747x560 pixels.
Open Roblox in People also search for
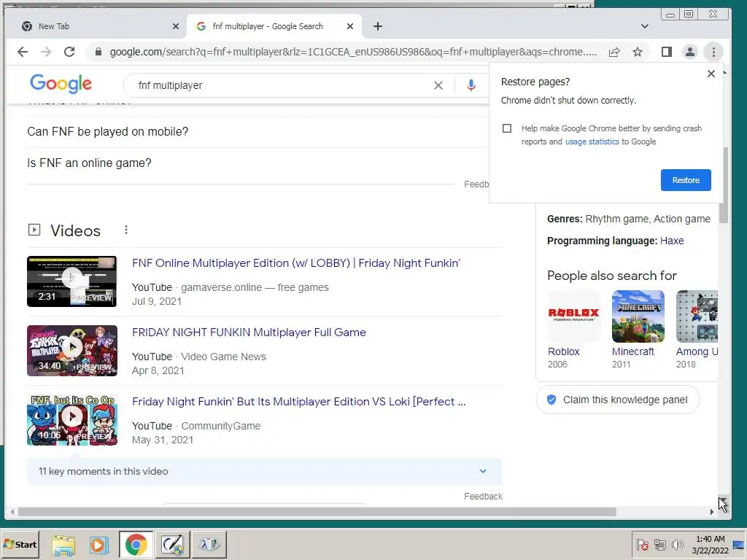[x=573, y=330]
